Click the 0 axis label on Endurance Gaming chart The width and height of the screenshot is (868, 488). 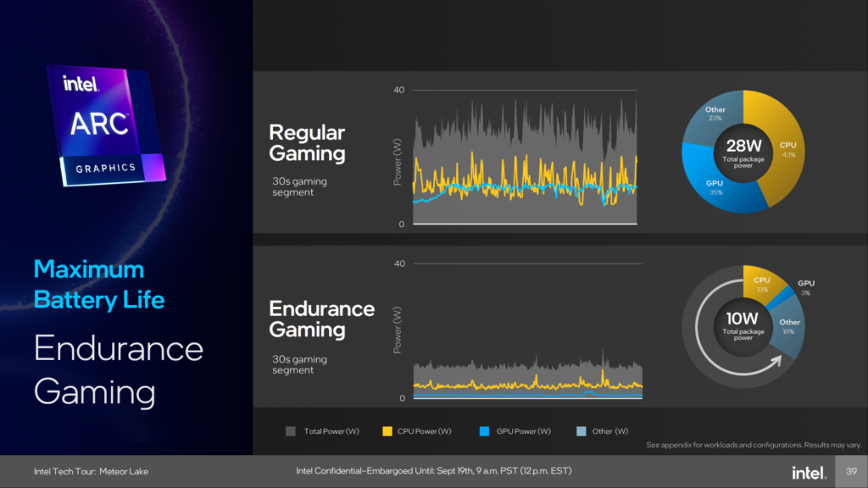click(402, 398)
